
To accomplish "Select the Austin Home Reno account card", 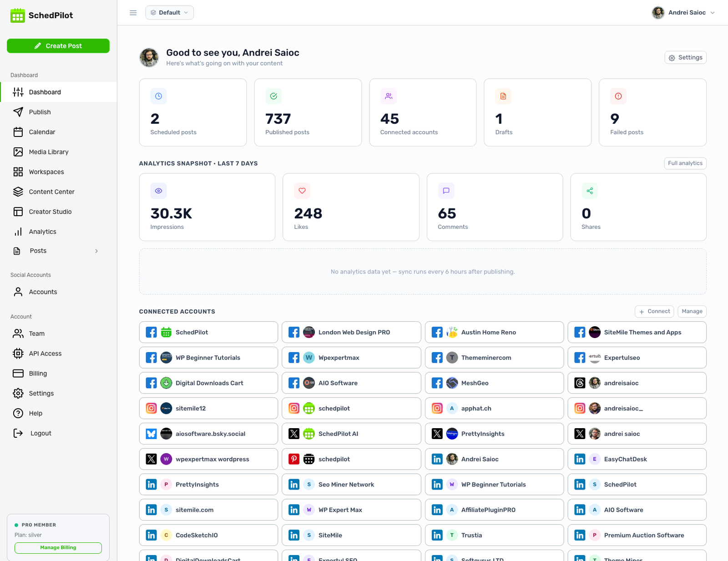I will coord(494,332).
